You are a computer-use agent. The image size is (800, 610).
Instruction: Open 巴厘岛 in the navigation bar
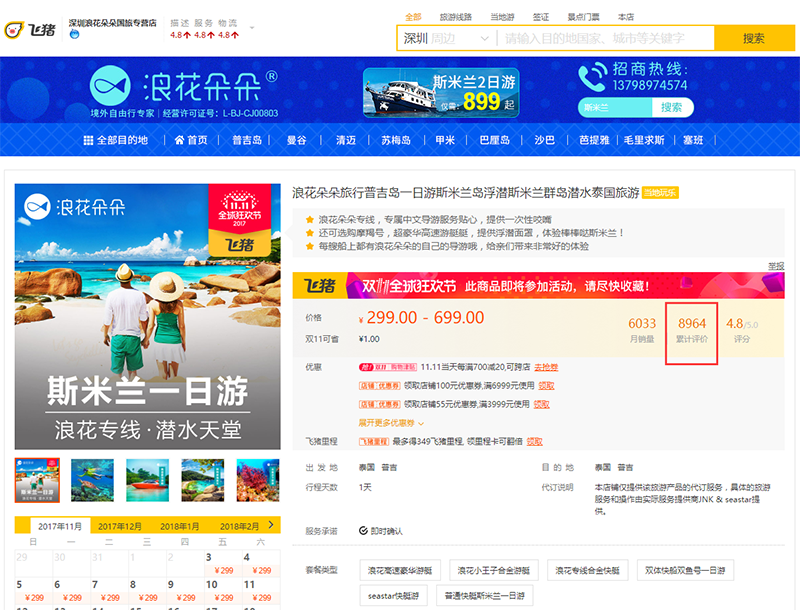click(494, 140)
